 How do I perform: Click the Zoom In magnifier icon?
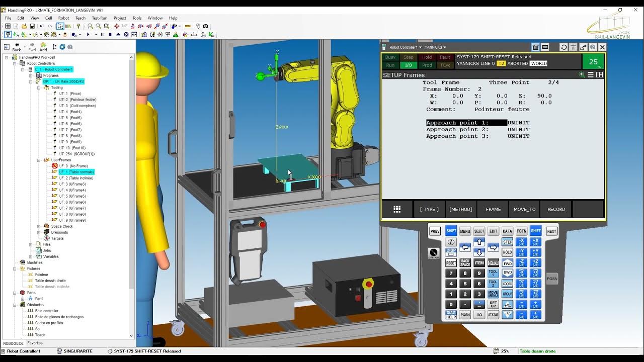pyautogui.click(x=90, y=26)
